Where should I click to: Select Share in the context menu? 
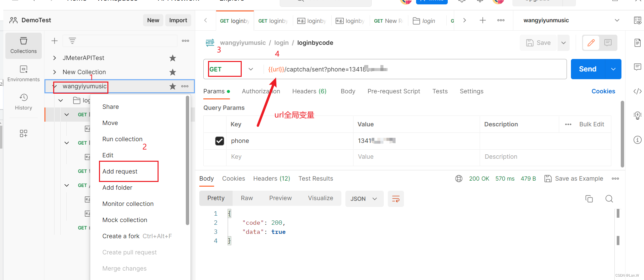pyautogui.click(x=110, y=107)
